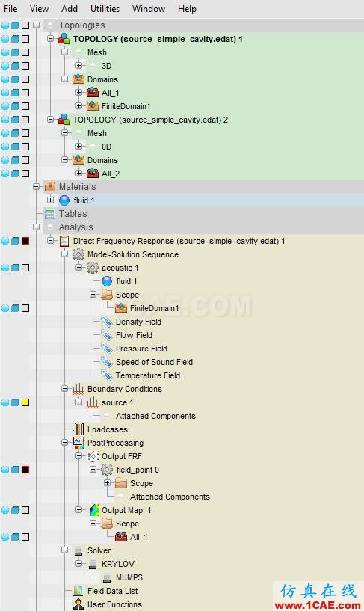The width and height of the screenshot is (364, 611).
Task: Click the User Functions person icon
Action: coord(78,604)
